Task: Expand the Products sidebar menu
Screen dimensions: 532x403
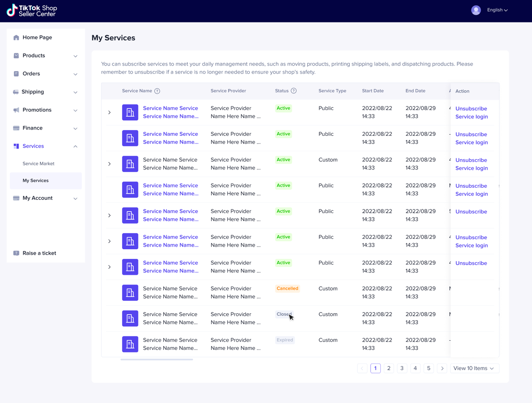Action: tap(75, 56)
